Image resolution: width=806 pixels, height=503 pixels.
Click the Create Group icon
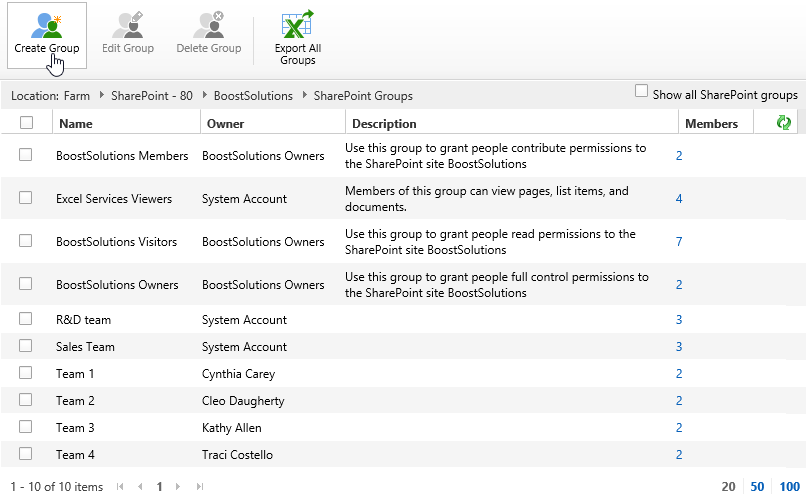[46, 24]
